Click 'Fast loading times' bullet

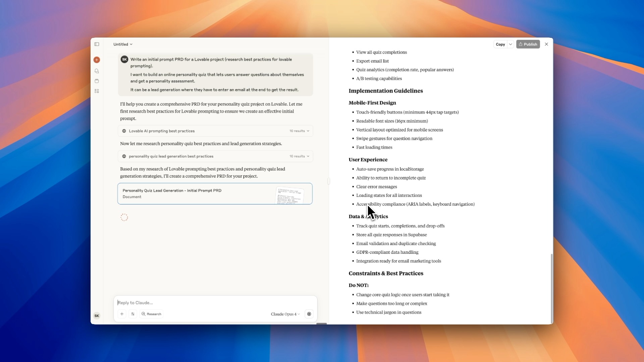(x=374, y=147)
